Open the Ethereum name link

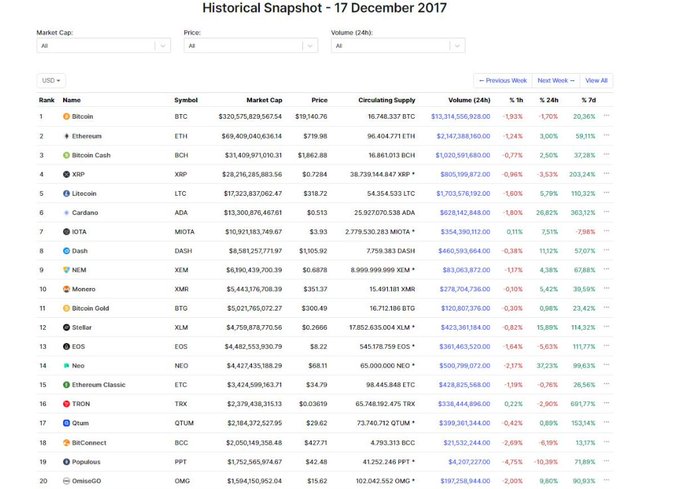pos(87,136)
